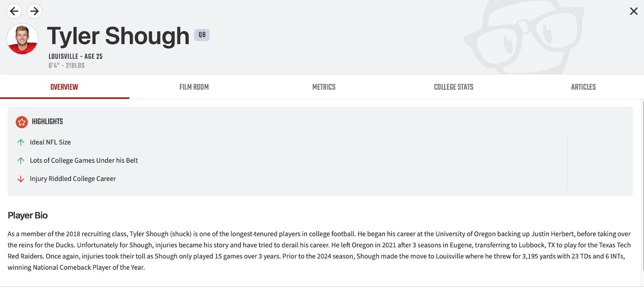The height and width of the screenshot is (287, 644).
Task: Go to previous player with back arrow
Action: pyautogui.click(x=14, y=11)
